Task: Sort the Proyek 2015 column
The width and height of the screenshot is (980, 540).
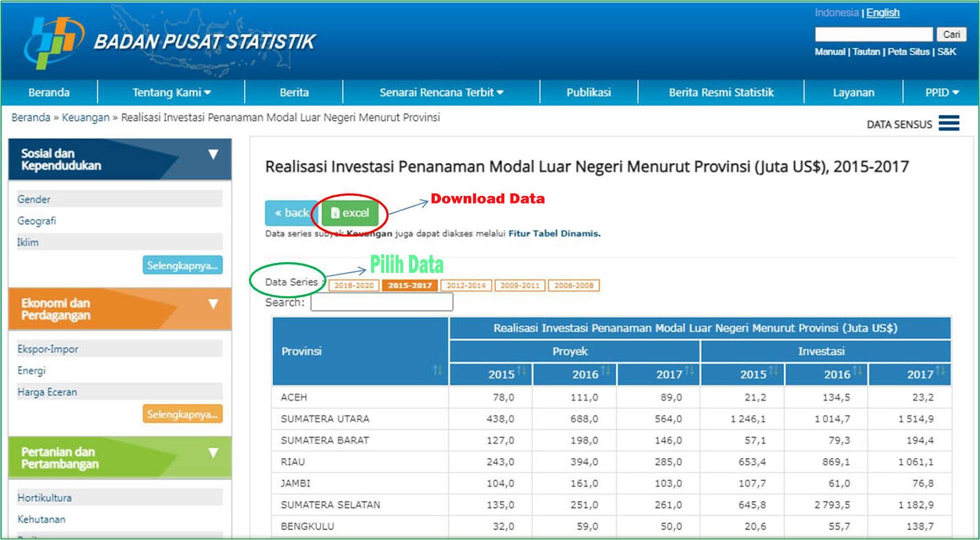Action: pos(521,370)
